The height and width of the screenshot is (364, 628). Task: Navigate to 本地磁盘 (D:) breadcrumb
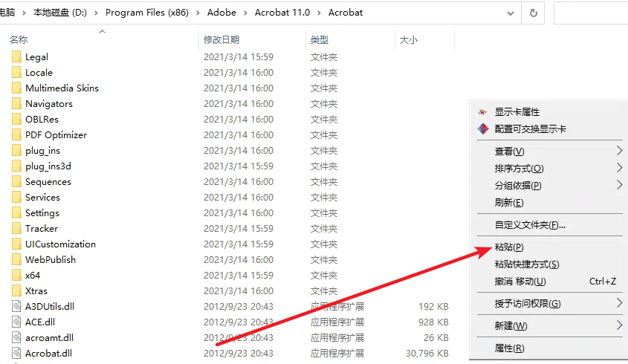(x=60, y=13)
